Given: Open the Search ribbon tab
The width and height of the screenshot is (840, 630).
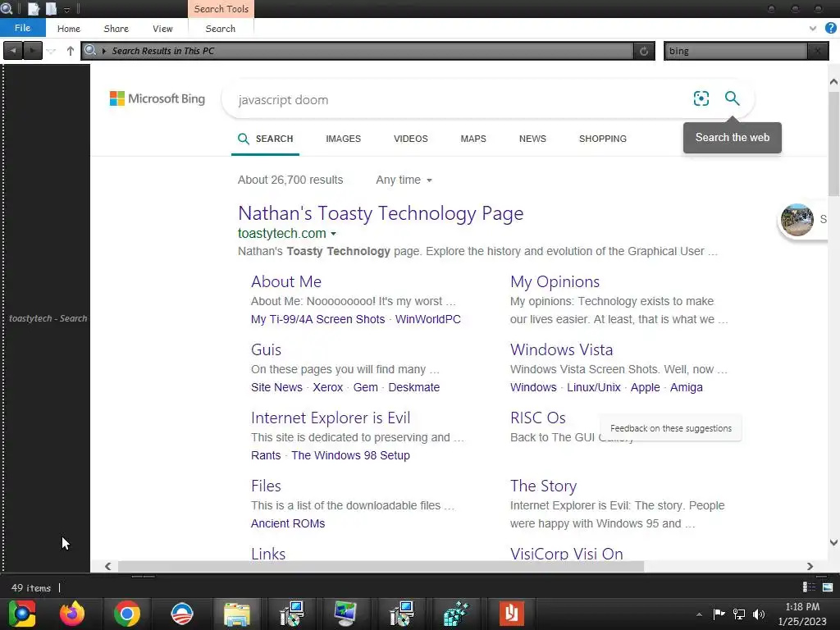Looking at the screenshot, I should pyautogui.click(x=220, y=29).
